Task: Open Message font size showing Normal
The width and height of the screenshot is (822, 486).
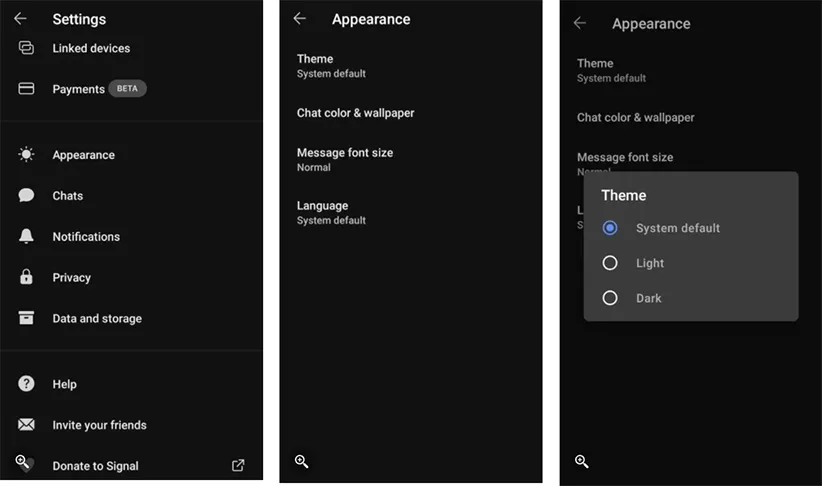Action: point(345,159)
